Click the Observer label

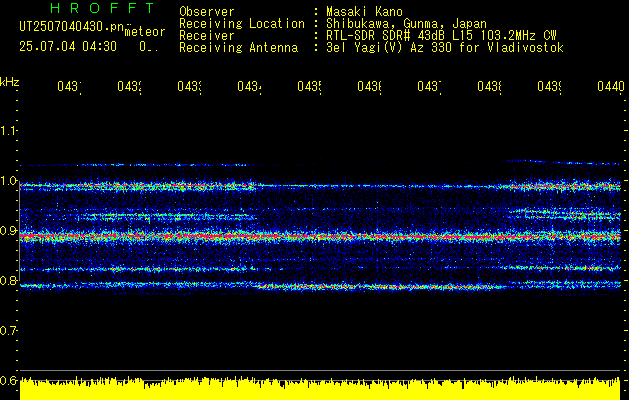207,11
